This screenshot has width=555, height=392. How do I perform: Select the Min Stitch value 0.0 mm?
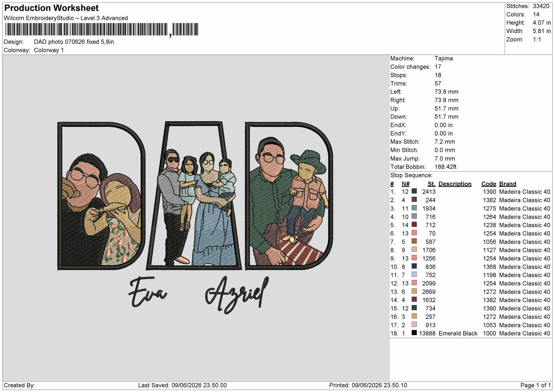coord(445,150)
